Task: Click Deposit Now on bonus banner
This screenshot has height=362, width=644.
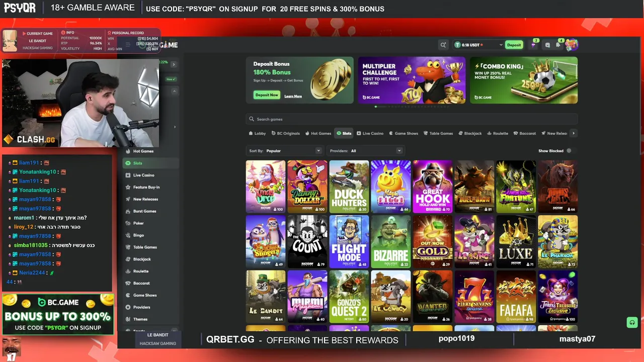Action: (x=266, y=95)
